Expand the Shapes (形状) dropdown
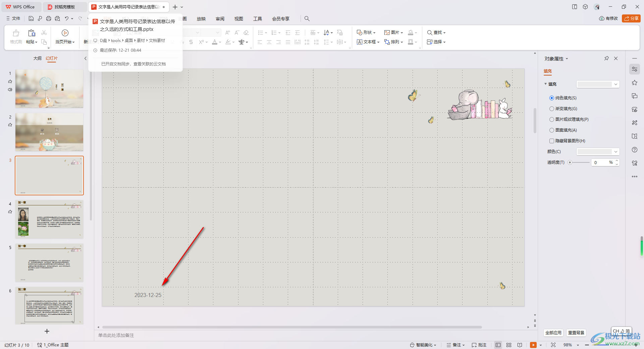The image size is (644, 349). pos(366,33)
